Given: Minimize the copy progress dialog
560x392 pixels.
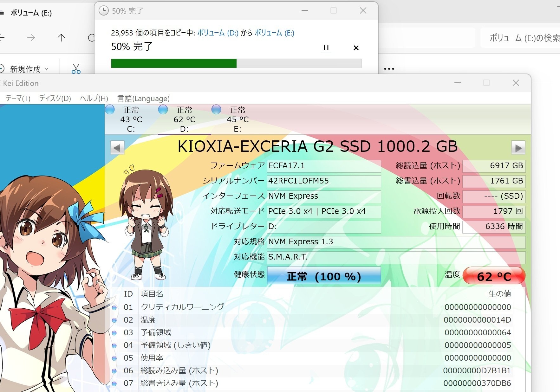Looking at the screenshot, I should pyautogui.click(x=305, y=10).
